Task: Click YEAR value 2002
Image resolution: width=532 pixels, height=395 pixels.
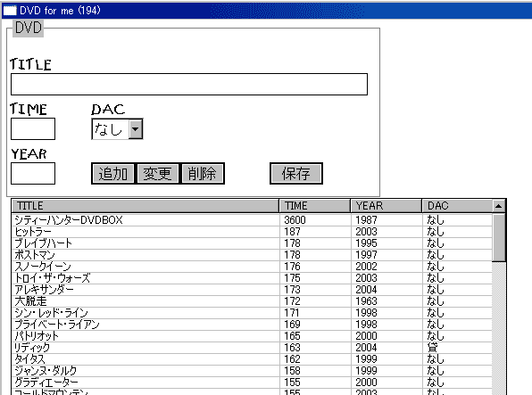Action: pyautogui.click(x=366, y=267)
